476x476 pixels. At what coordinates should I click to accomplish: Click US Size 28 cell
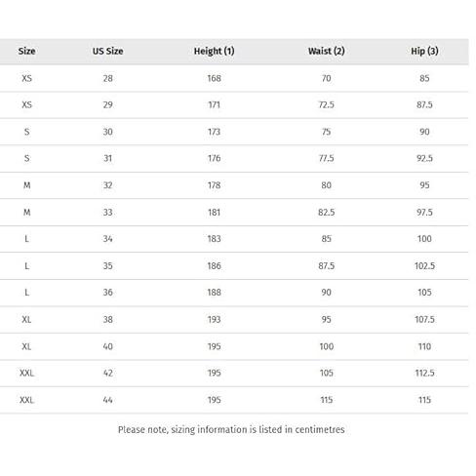tap(107, 78)
